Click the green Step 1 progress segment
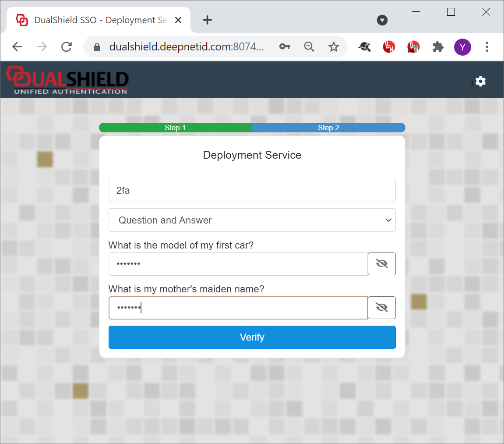This screenshot has width=504, height=444. [175, 128]
